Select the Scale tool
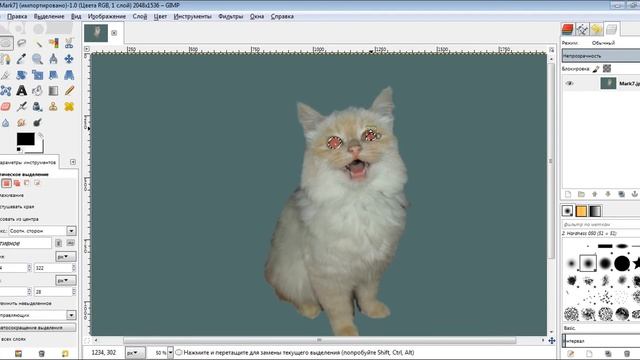 coord(38,75)
